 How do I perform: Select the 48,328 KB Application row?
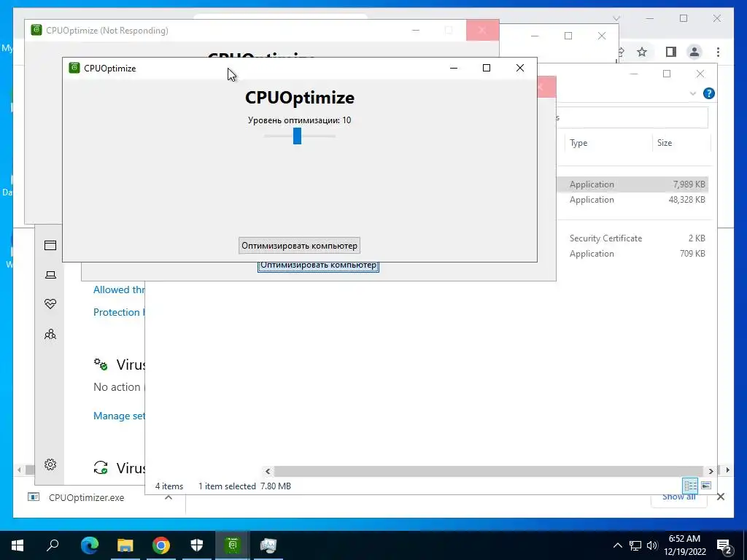click(632, 200)
